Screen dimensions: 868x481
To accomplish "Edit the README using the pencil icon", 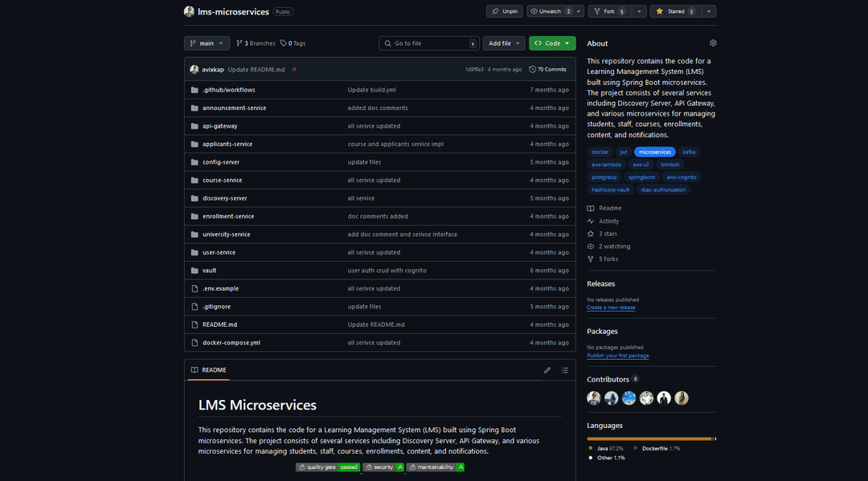I will 547,369.
